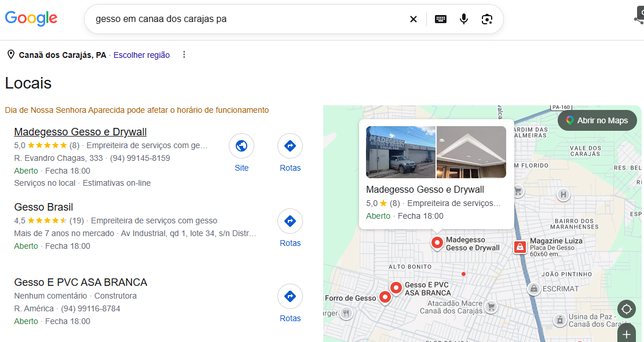Get Rotas directions icon for Gesso Brasil
Image resolution: width=644 pixels, height=342 pixels.
click(290, 221)
